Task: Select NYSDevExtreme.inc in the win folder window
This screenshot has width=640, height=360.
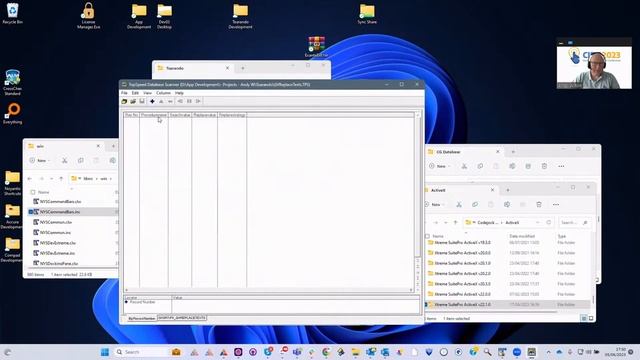Action: pyautogui.click(x=57, y=253)
